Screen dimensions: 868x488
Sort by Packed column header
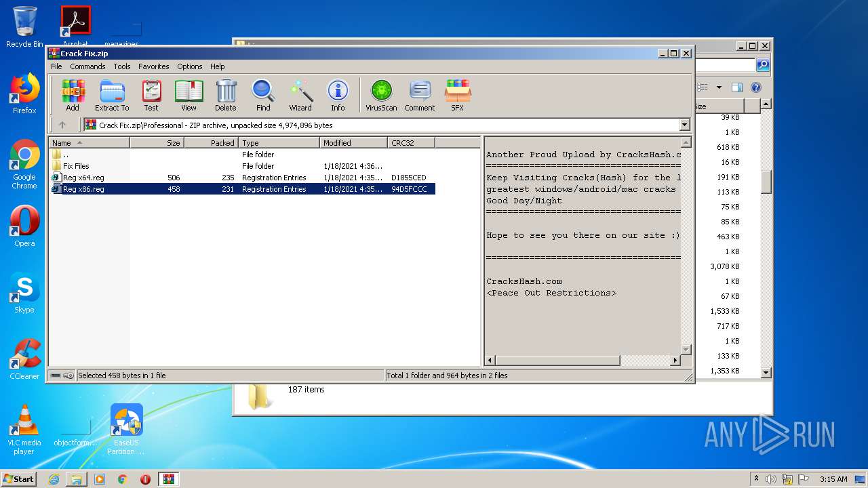coord(211,142)
